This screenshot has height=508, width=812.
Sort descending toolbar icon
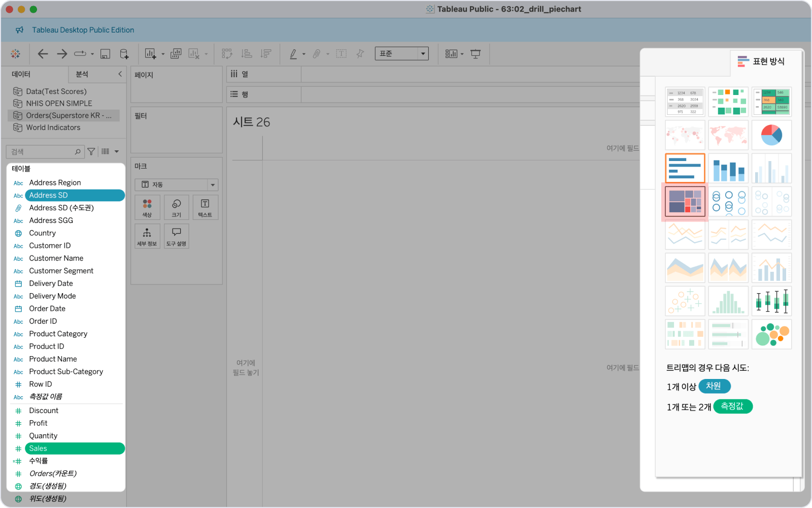tap(265, 54)
